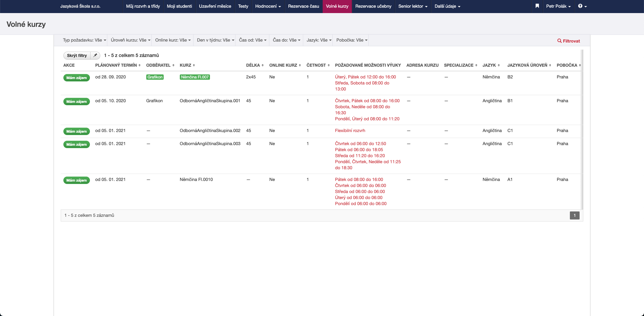Click date od 28. 09. 2020

110,77
